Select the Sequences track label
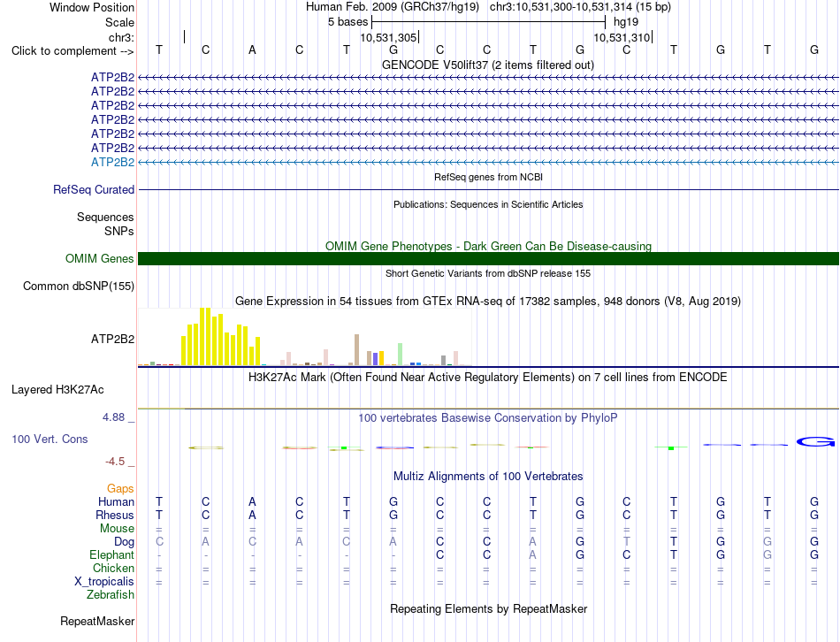 click(105, 217)
